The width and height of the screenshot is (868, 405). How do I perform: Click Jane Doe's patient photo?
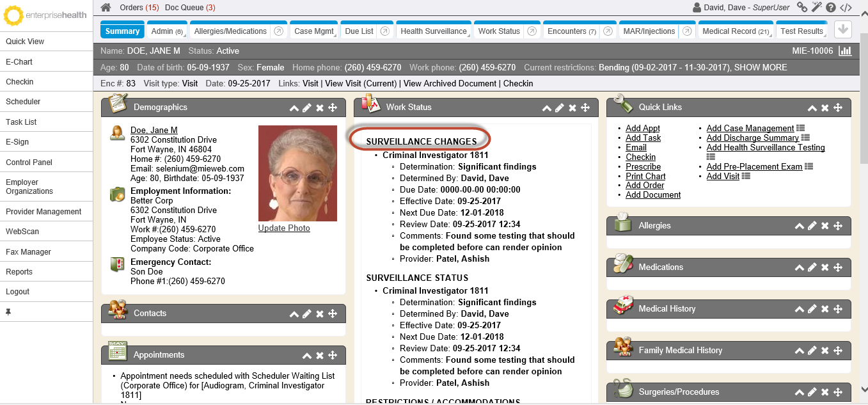(x=297, y=173)
